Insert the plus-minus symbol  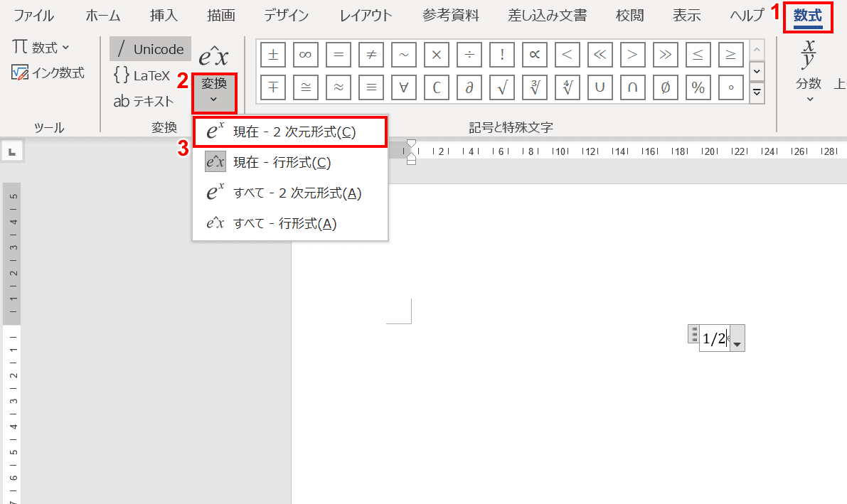click(273, 55)
